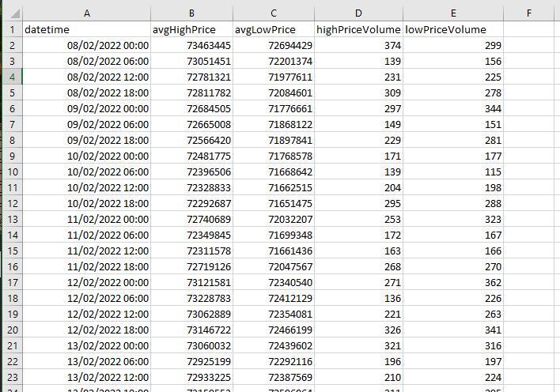560x392 pixels.
Task: Select avgHighPrice value 73146722
Action: 191,330
